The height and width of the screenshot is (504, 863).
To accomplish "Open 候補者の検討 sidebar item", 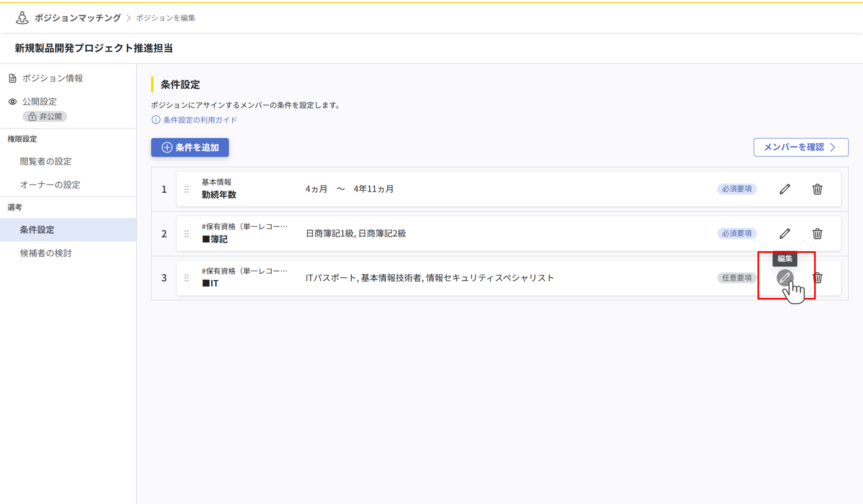I will 46,253.
